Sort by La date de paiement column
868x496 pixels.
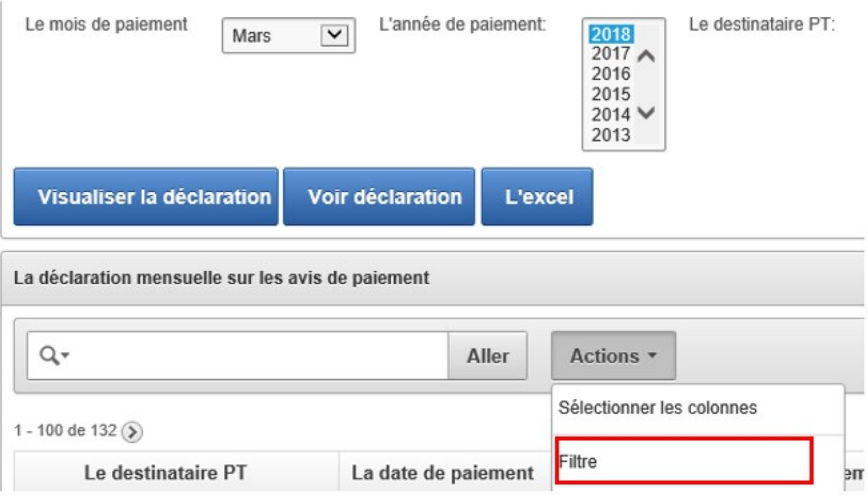pyautogui.click(x=442, y=473)
